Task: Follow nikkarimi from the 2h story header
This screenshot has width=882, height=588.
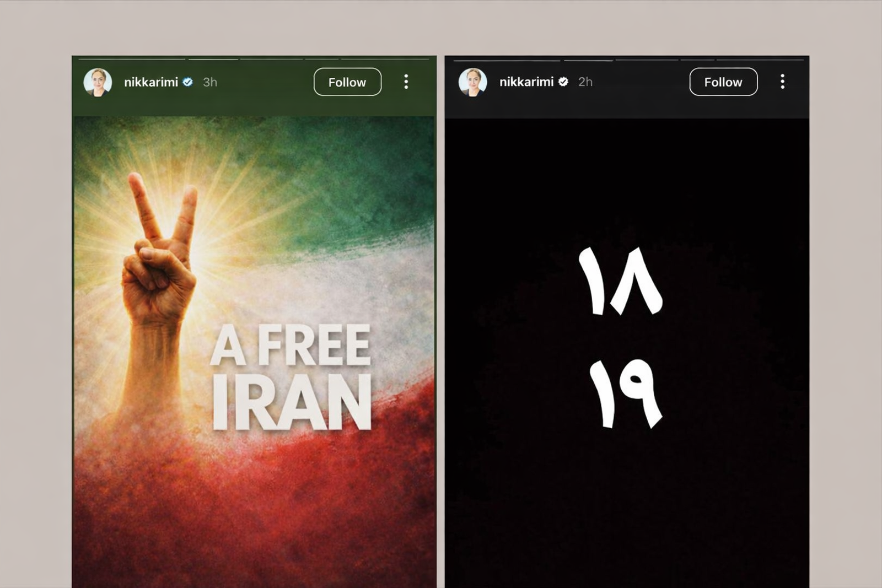Action: tap(723, 82)
